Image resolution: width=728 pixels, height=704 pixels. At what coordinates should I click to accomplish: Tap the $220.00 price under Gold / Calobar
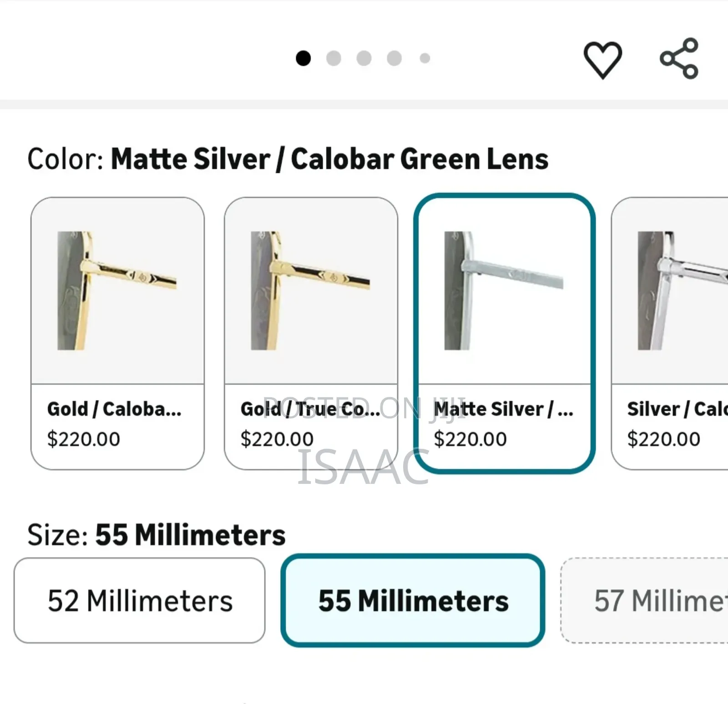84,439
